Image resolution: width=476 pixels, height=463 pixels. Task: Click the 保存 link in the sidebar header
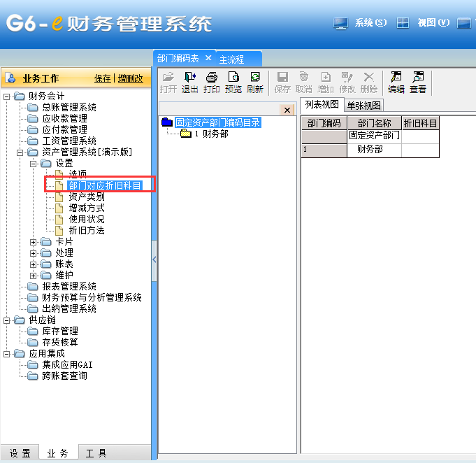(x=103, y=78)
